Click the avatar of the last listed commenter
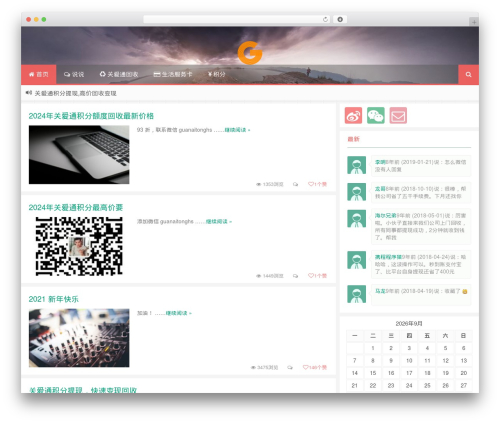Screen dimensions: 500x423 (356, 294)
